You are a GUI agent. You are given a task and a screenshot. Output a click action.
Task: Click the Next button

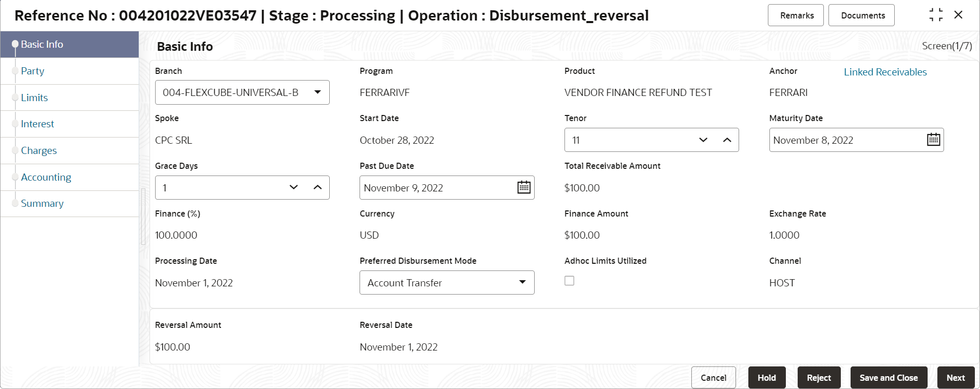pos(955,378)
